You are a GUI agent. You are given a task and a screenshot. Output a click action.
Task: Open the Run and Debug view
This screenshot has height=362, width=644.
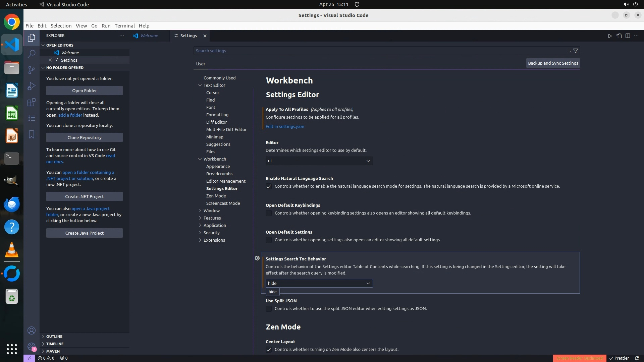[32, 86]
